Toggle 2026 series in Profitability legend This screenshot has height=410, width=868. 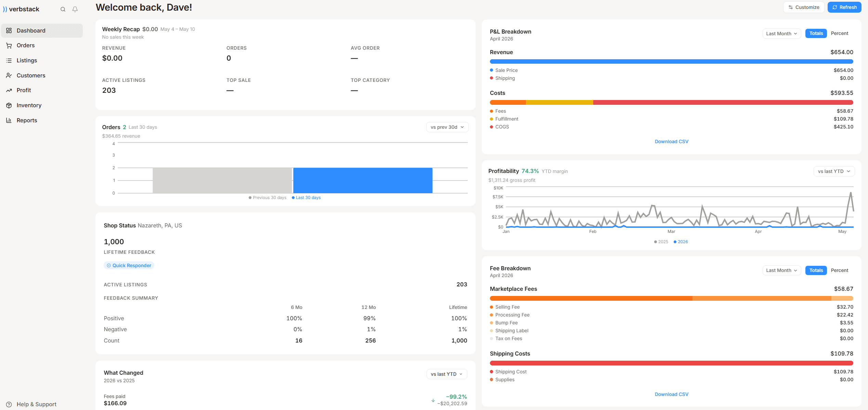click(681, 242)
